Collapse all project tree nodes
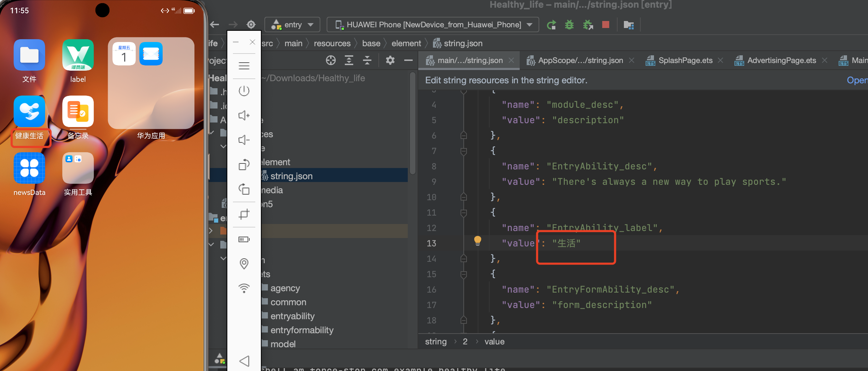Screen dimensions: 868x371 [x=367, y=61]
